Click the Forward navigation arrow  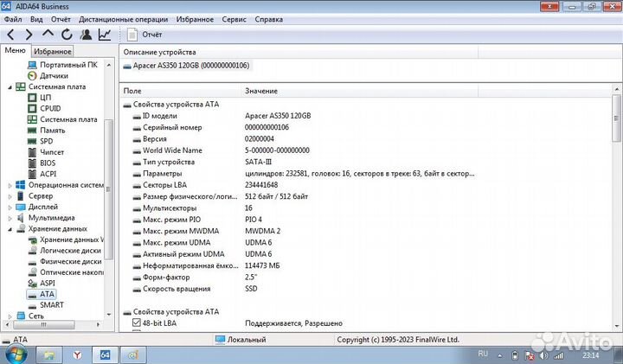(x=29, y=35)
